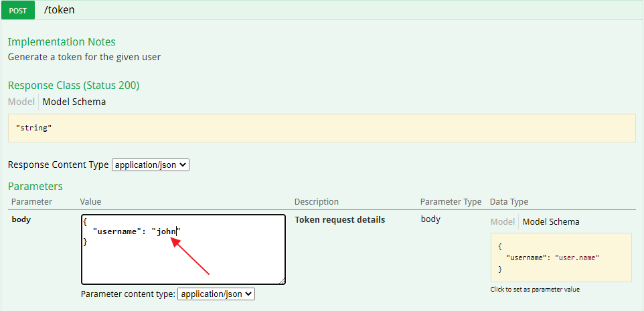644x311 pixels.
Task: Click the green POST method badge
Action: [17, 11]
